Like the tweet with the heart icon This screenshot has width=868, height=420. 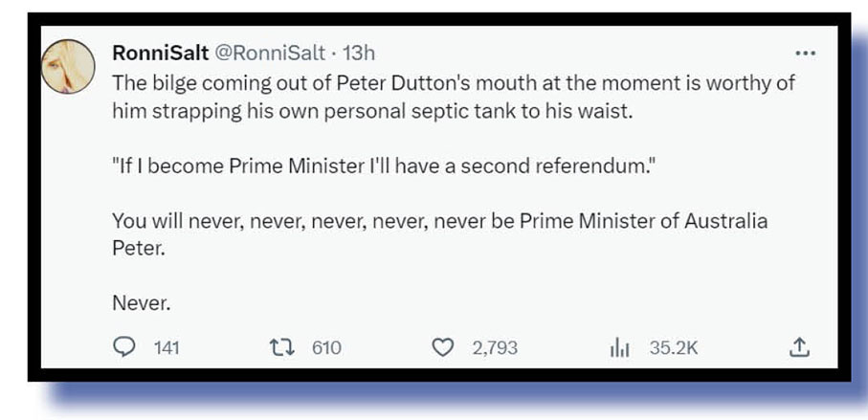[x=442, y=348]
